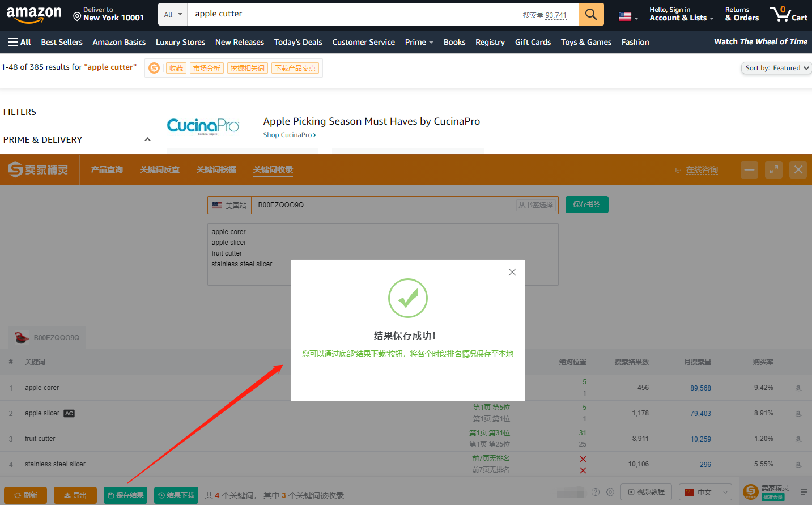812x505 pixels.
Task: Click the 刷新 refresh button
Action: (26, 495)
